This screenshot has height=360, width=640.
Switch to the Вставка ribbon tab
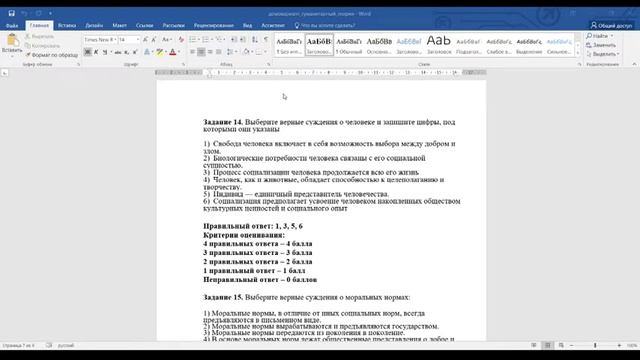point(67,25)
